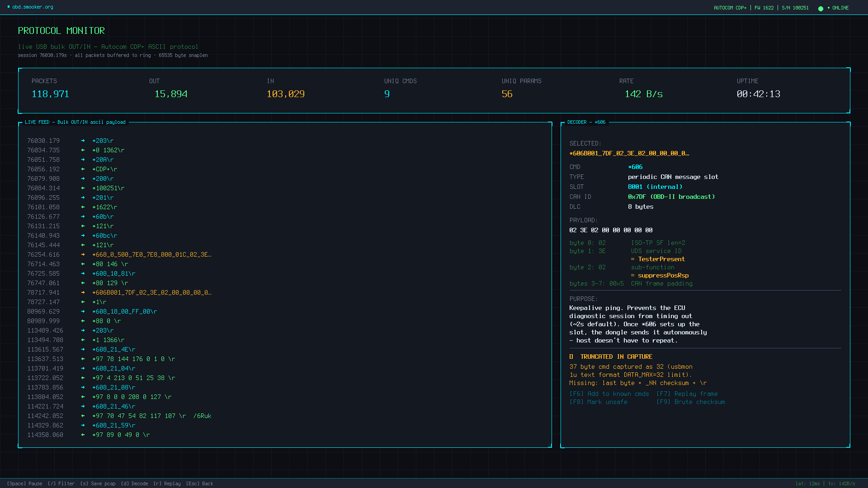Click the green ONLINE status dot
The image size is (868, 488).
click(821, 8)
